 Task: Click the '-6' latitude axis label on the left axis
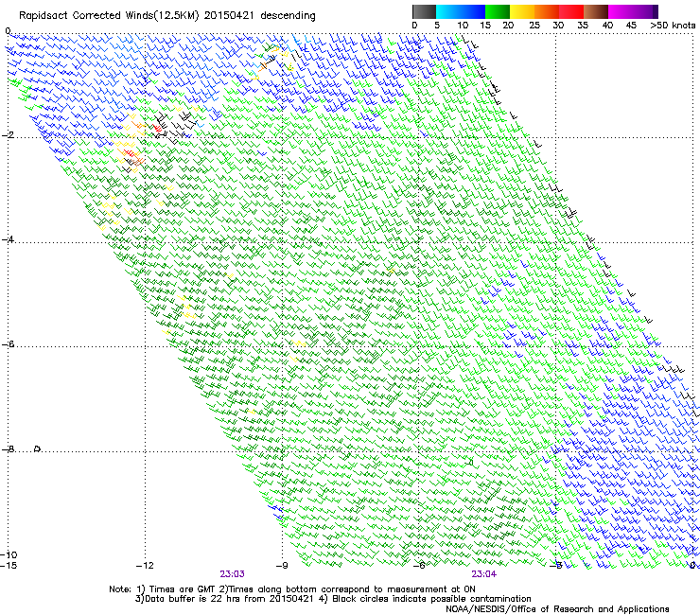pos(8,344)
